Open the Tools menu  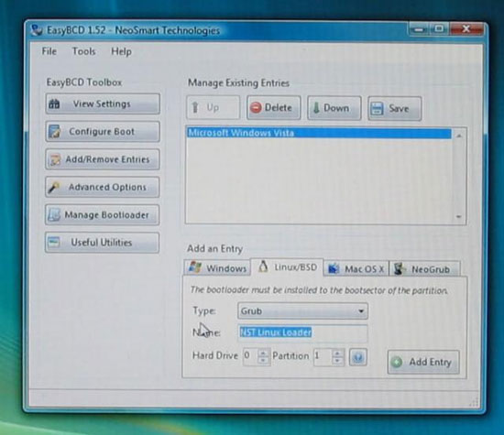click(83, 51)
